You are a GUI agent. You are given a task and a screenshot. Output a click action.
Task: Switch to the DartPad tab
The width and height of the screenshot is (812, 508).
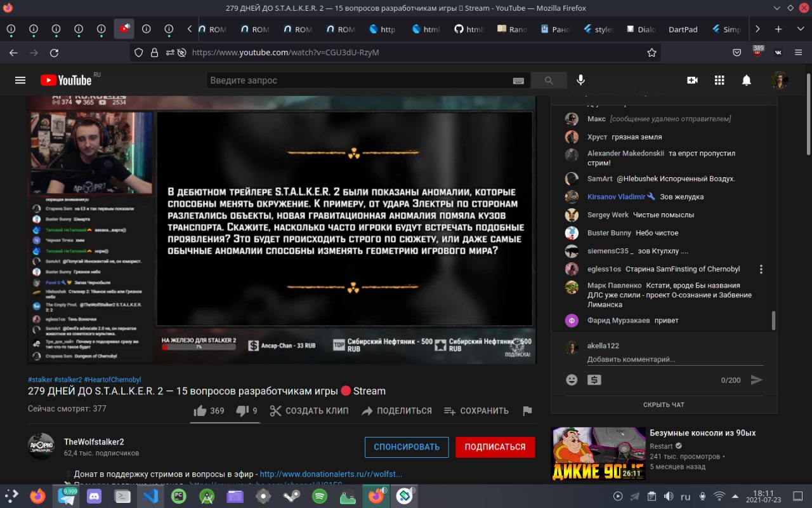683,29
